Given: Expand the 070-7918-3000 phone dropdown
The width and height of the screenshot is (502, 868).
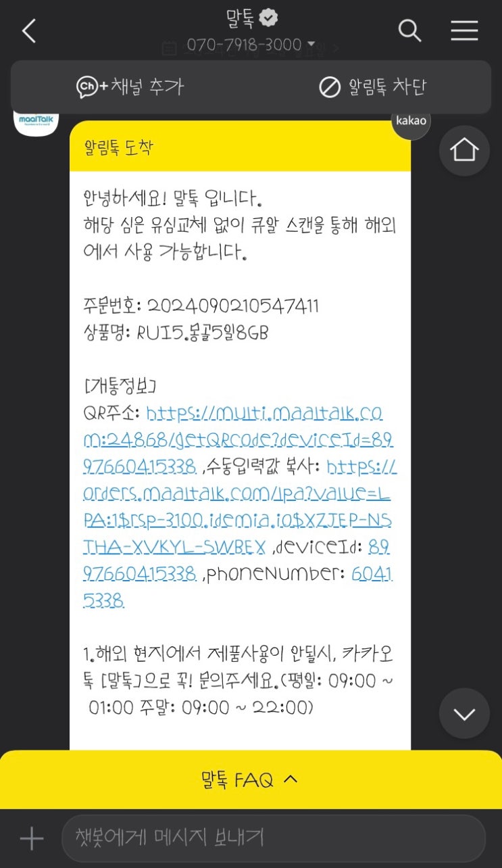Looking at the screenshot, I should pos(251,45).
